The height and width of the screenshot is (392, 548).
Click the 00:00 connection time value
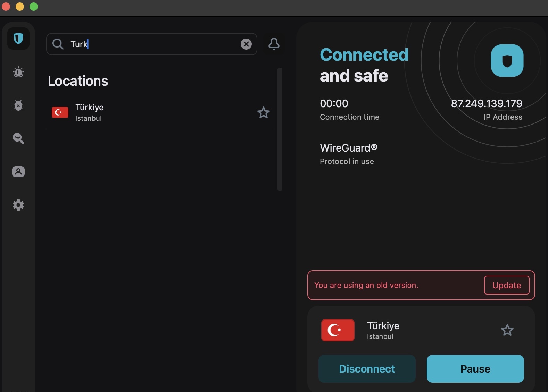pos(334,103)
